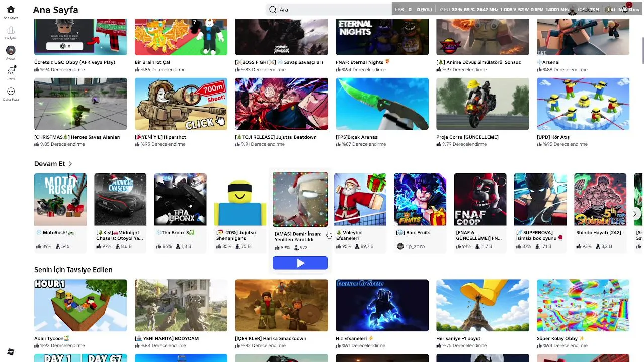This screenshot has height=362, width=644.
Task: Open Jujutsu Shenanigans yellow-head thumbnail
Action: [240, 200]
